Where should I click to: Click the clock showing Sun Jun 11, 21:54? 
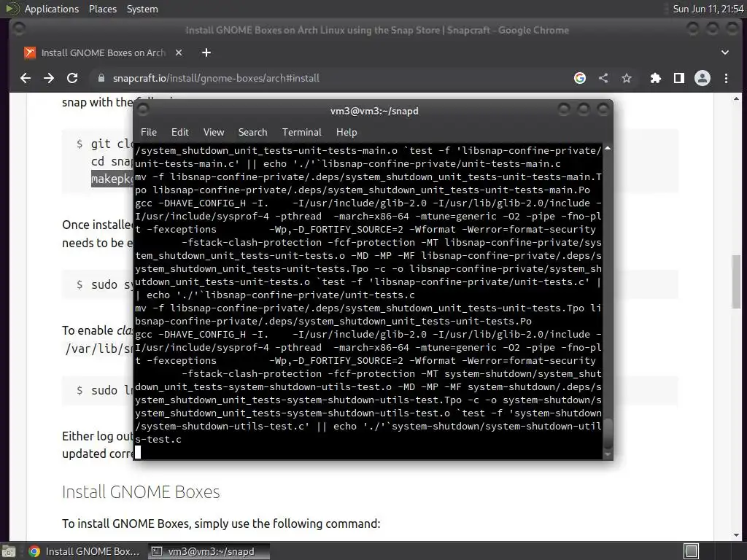click(708, 9)
